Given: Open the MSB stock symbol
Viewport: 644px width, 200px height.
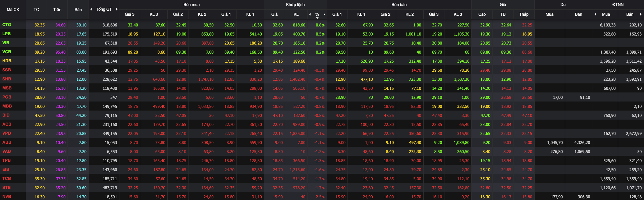Looking at the screenshot, I should 7,88.
